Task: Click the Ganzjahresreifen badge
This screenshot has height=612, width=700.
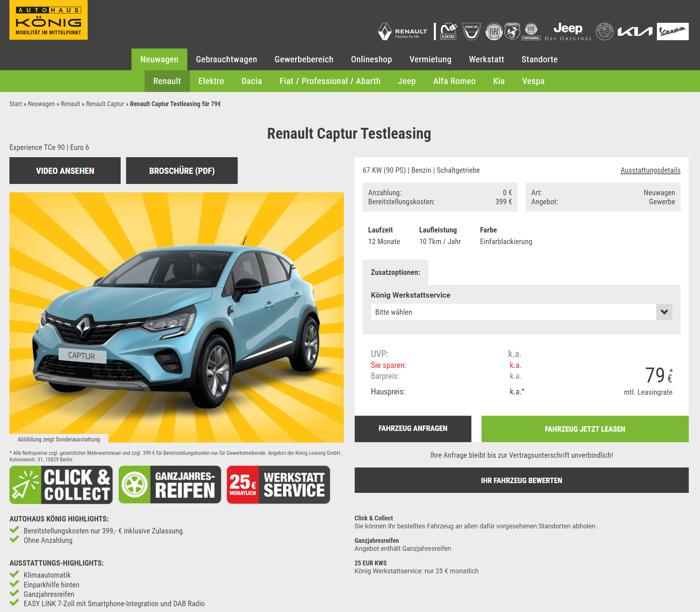Action: pos(170,485)
